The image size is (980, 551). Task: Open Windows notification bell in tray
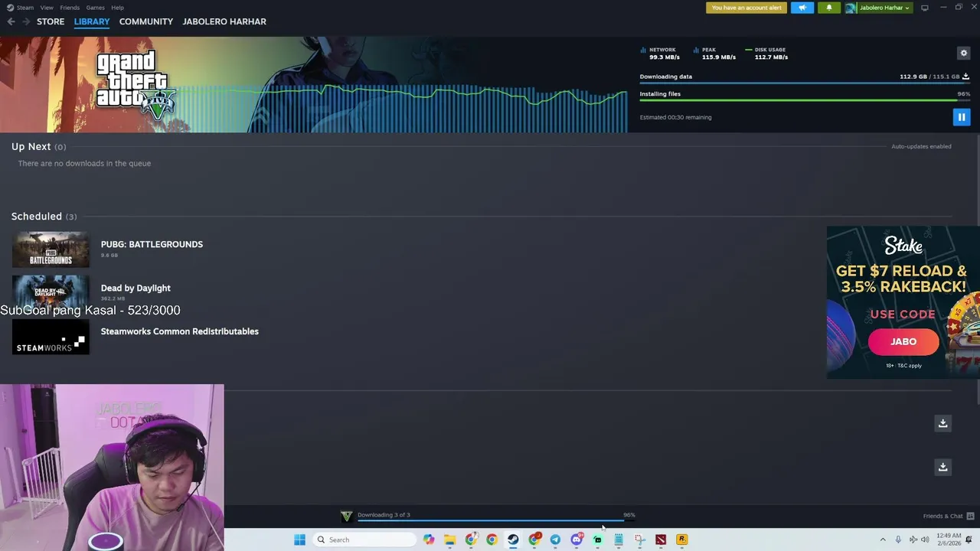pyautogui.click(x=969, y=540)
